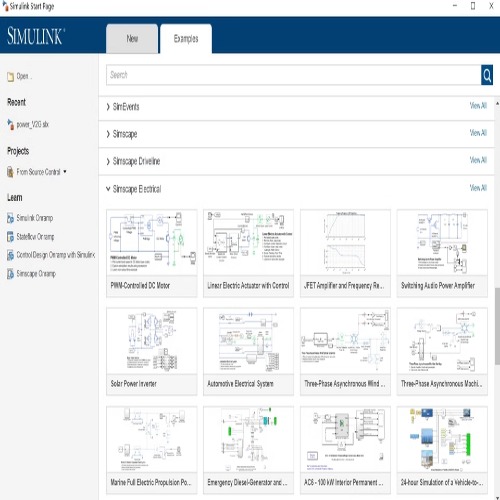Expand the Simscape Driveline section

(108, 161)
